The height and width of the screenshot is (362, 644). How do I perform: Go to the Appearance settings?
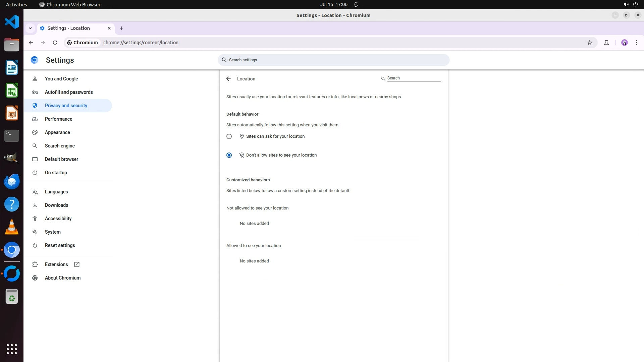(57, 132)
